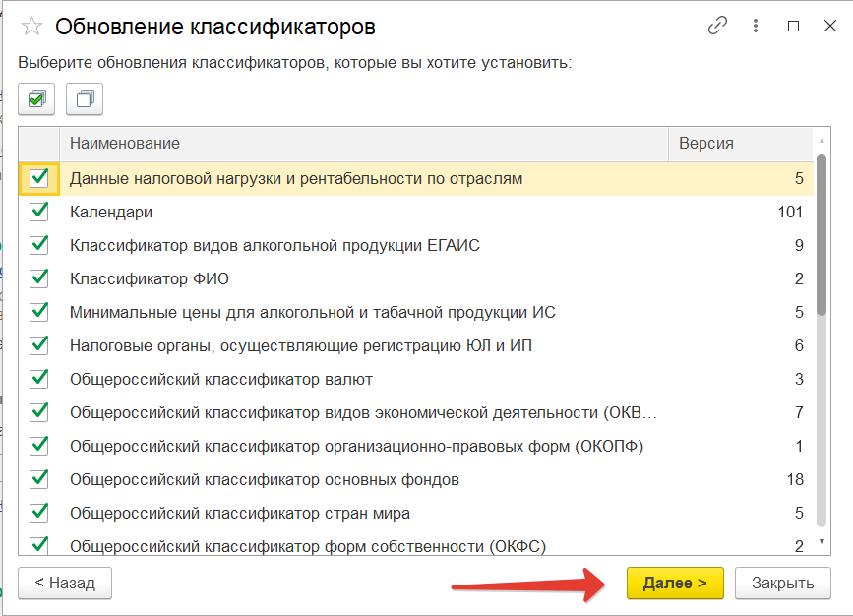The width and height of the screenshot is (853, 616).
Task: Toggle Классификатор ФИО checkbox
Action: point(39,278)
